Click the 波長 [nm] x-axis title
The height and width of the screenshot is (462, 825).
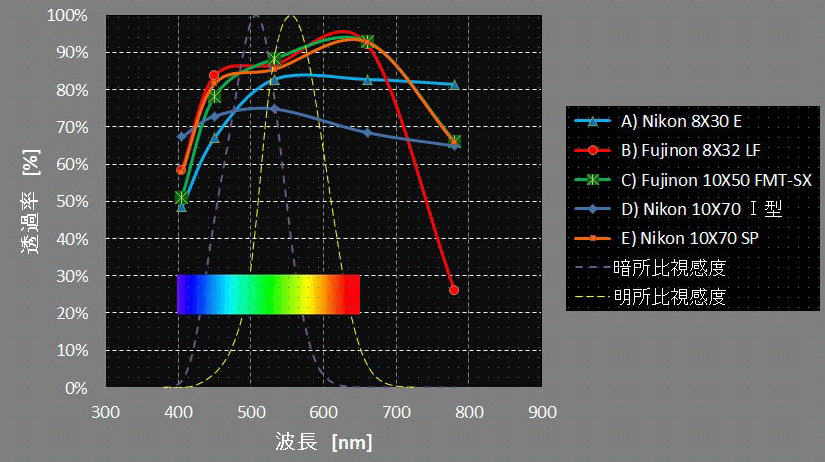(324, 442)
